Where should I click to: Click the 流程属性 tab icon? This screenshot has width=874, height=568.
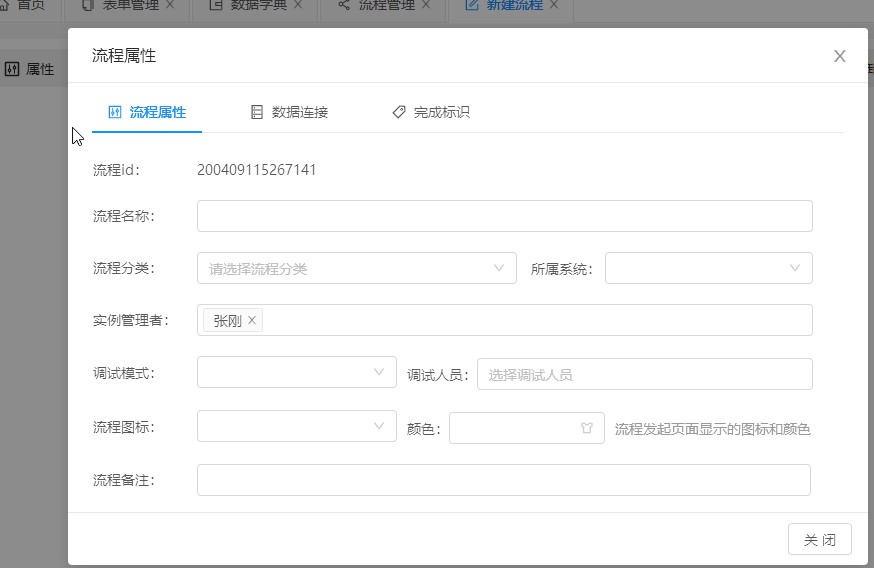(x=115, y=112)
